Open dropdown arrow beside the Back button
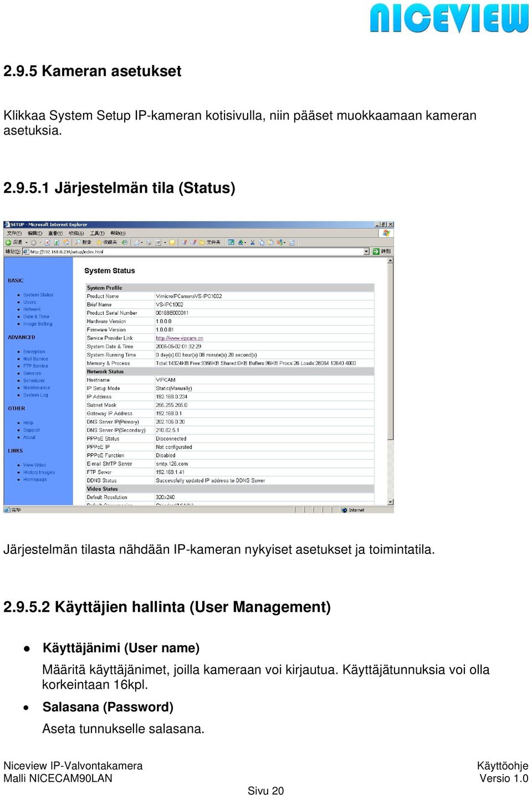 tap(26, 242)
